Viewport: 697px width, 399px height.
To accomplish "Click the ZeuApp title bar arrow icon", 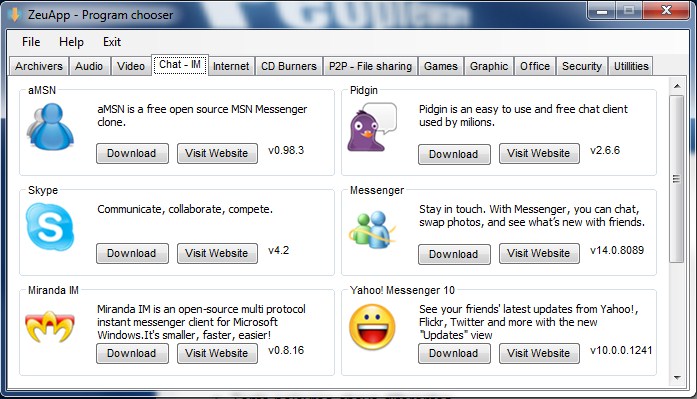I will [15, 15].
